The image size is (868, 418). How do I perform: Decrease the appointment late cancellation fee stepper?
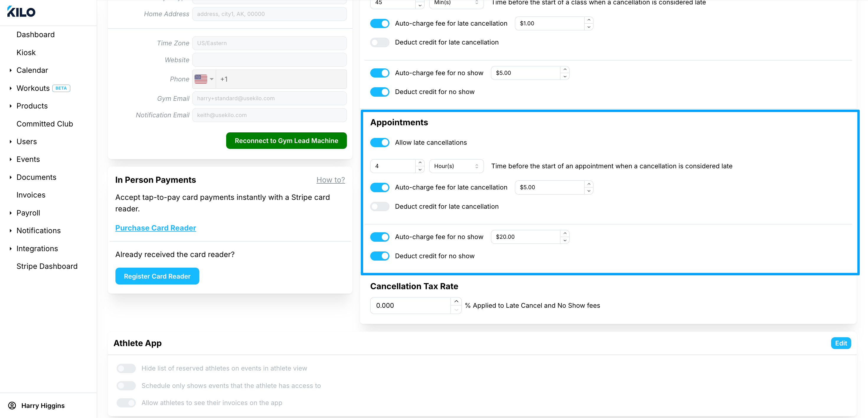click(x=589, y=191)
